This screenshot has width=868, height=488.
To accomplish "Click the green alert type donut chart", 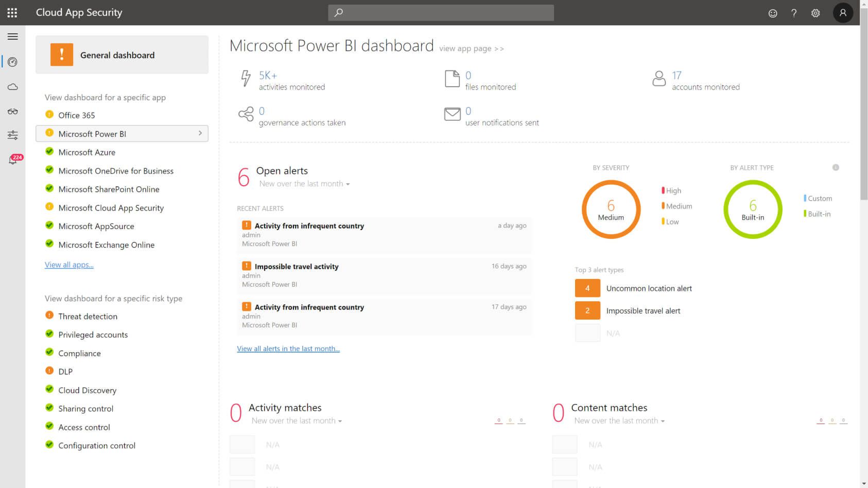I will [x=753, y=209].
